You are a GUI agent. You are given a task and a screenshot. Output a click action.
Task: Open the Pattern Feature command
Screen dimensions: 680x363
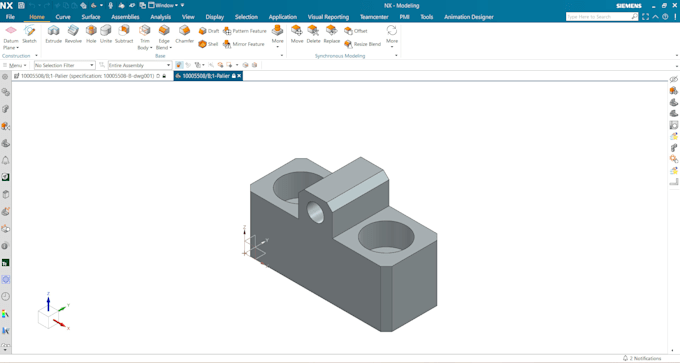[x=245, y=31]
